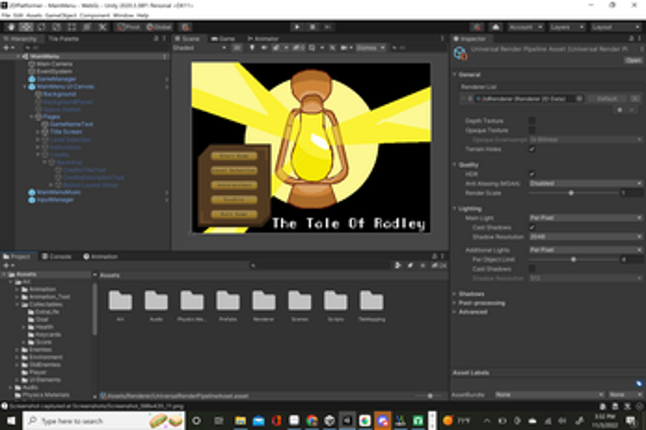Toggle the Pivot handle position button

coord(129,27)
